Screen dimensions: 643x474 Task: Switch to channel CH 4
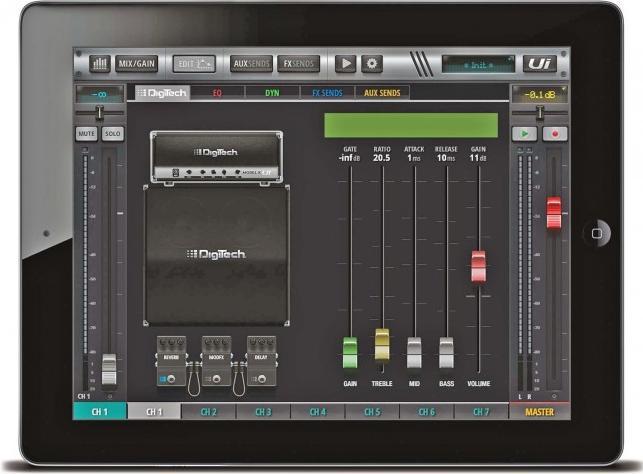(318, 412)
